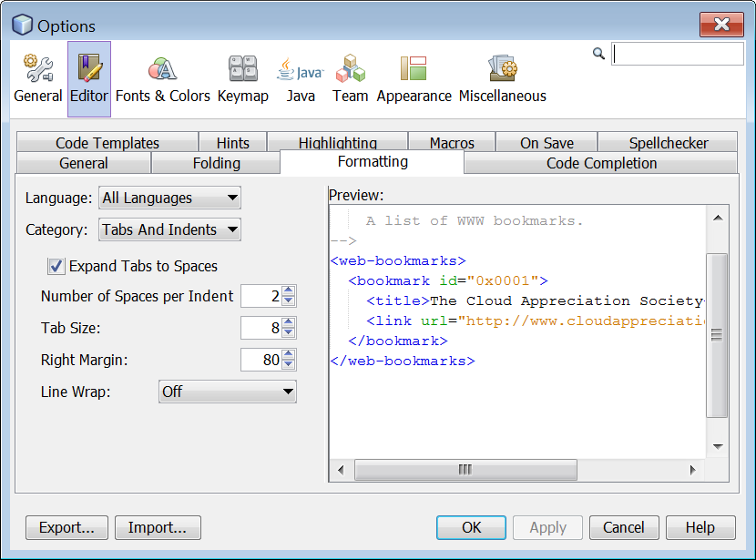Open the Miscellaneous options category
The height and width of the screenshot is (560, 756).
[x=503, y=79]
